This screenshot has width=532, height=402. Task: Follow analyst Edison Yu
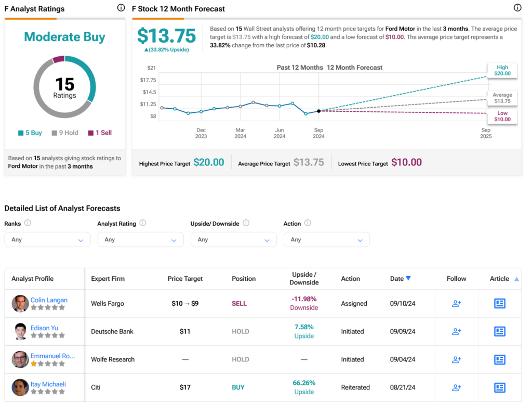point(456,331)
